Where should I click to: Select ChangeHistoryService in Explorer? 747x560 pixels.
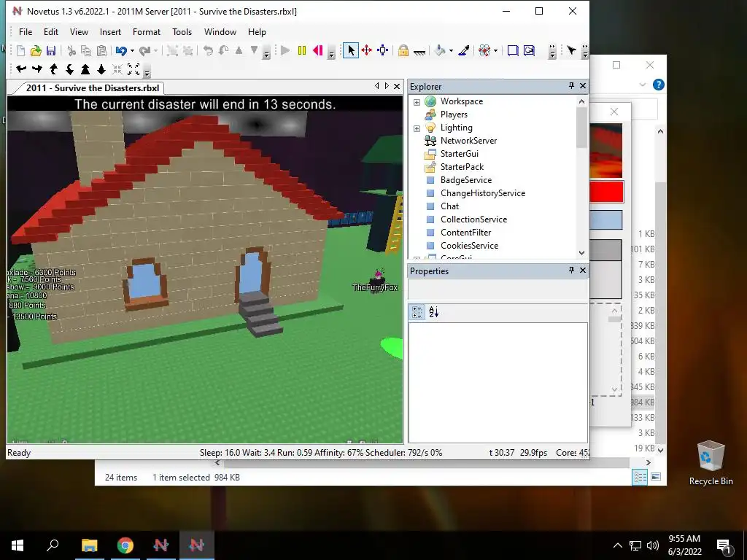click(483, 192)
